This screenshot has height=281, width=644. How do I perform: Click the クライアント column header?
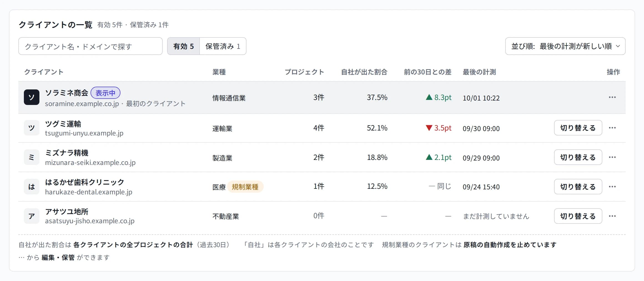click(44, 72)
